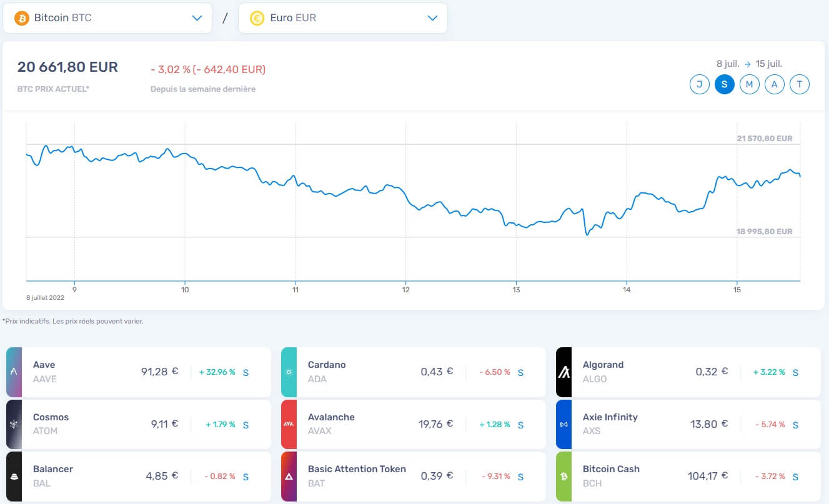Click the Cardano logo icon

(x=289, y=372)
